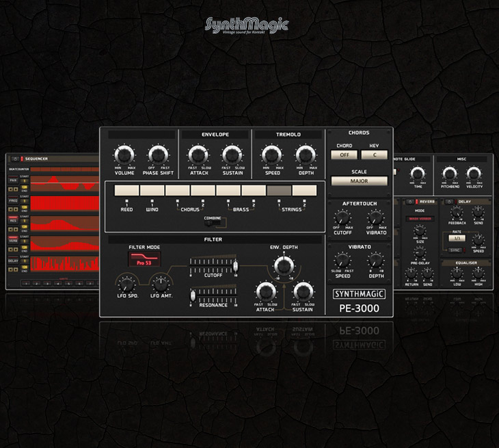The height and width of the screenshot is (448, 499).
Task: Open the Chord selector showing OFF
Action: (345, 155)
